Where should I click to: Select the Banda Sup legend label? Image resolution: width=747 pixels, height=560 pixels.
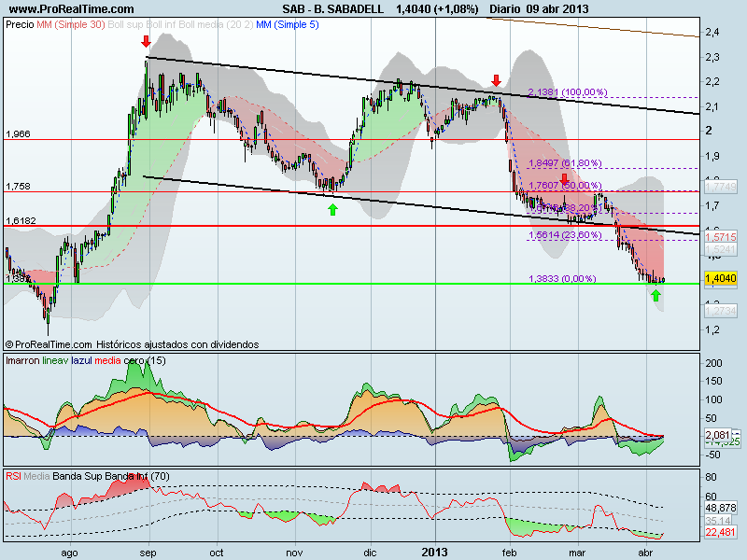(78, 476)
